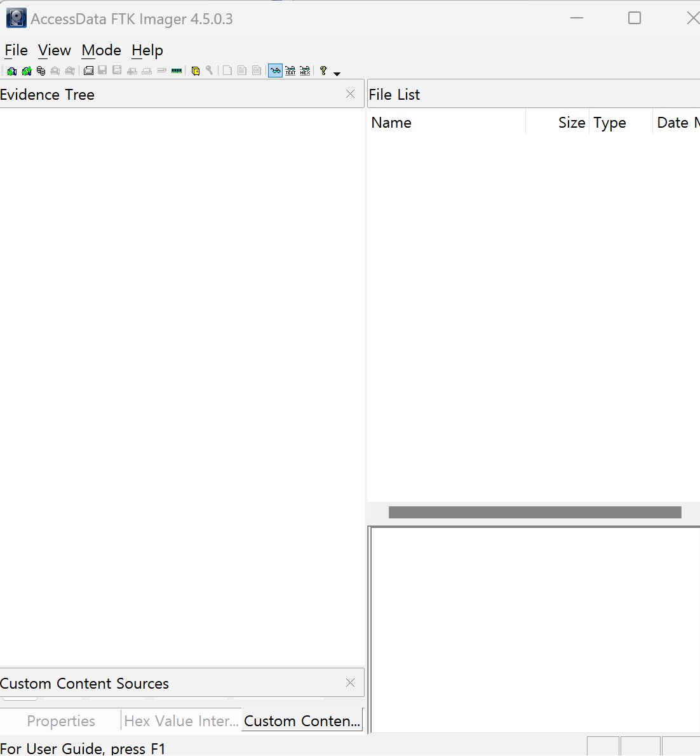
Task: Click Remove Evidence Item icon
Action: [x=55, y=71]
